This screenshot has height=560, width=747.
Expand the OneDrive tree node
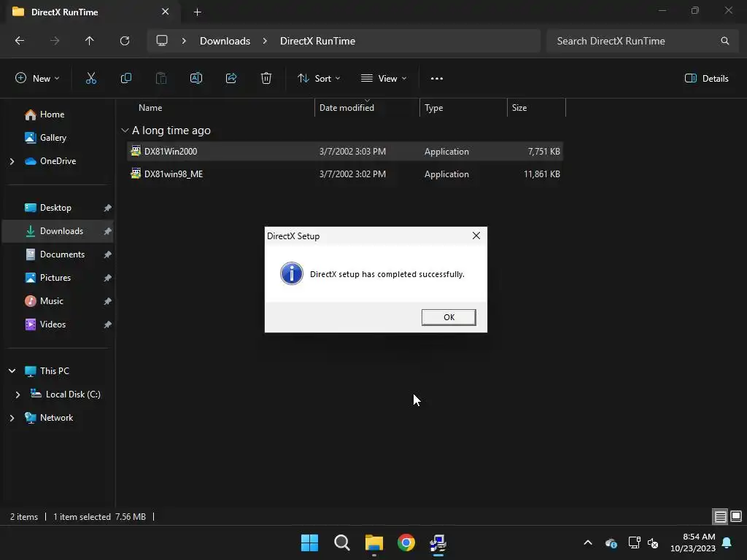12,161
